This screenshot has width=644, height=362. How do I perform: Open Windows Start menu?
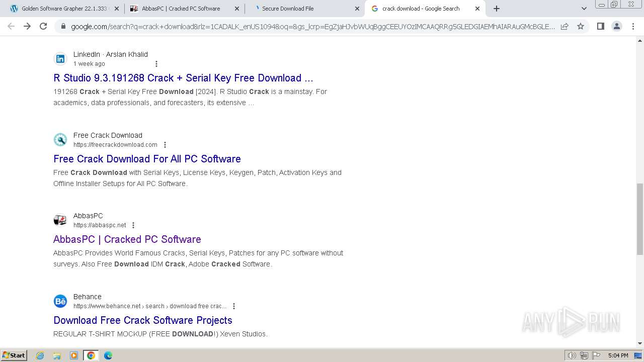(x=14, y=355)
